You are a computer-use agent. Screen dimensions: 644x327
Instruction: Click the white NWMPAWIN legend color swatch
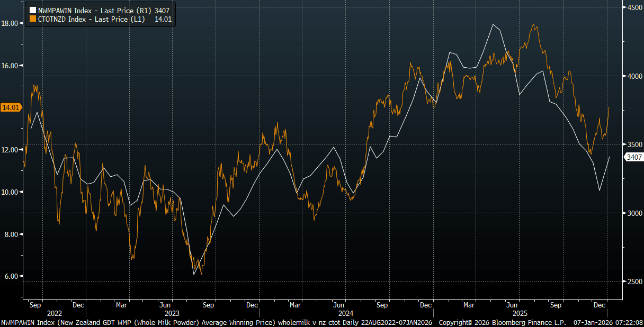tap(32, 10)
